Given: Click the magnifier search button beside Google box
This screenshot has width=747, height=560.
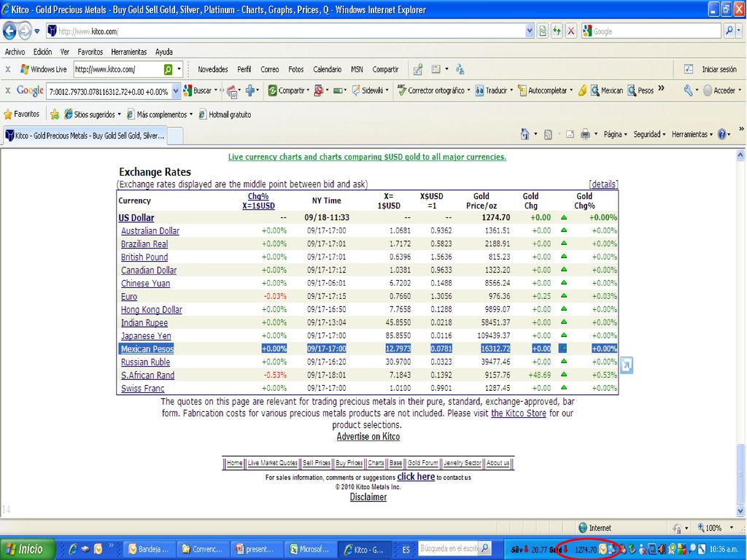Looking at the screenshot, I should [x=729, y=31].
